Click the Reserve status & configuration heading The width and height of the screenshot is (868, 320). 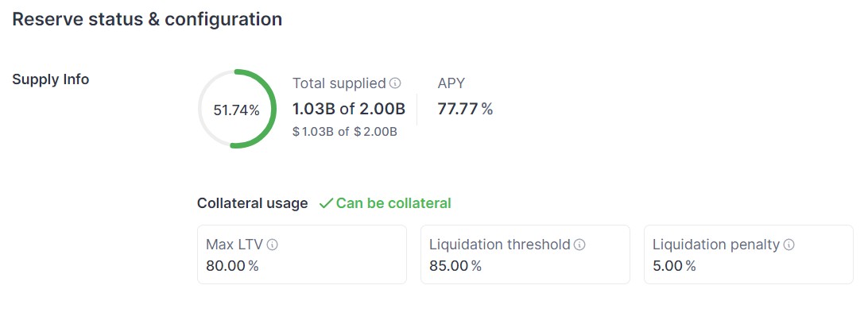(147, 19)
